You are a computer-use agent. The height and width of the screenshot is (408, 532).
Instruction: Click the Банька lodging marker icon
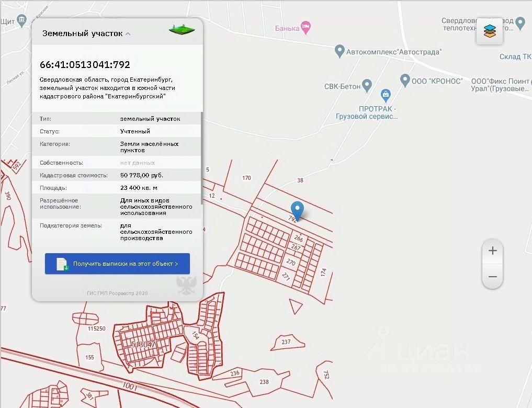306,28
